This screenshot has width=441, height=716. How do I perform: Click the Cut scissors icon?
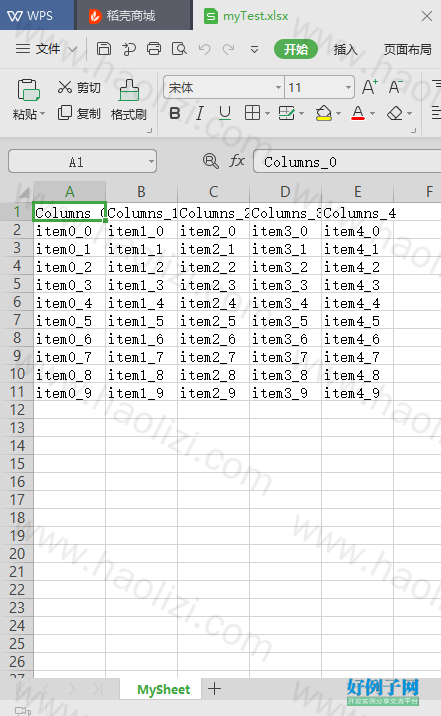pyautogui.click(x=65, y=87)
